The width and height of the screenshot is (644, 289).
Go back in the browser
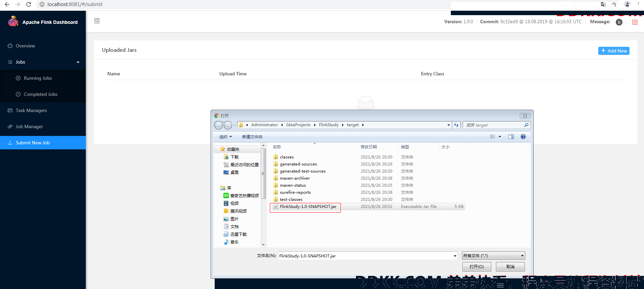[x=7, y=4]
